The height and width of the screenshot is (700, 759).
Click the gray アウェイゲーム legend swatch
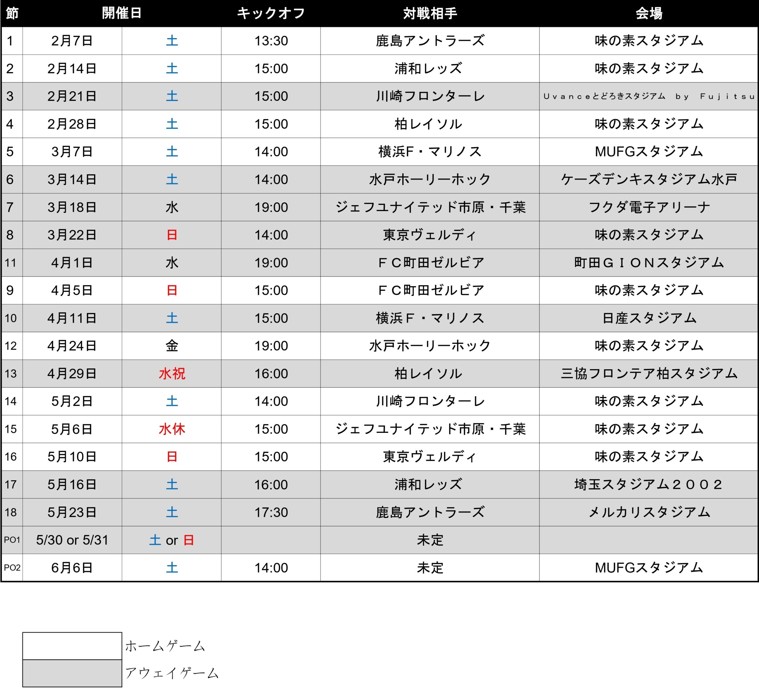pyautogui.click(x=72, y=673)
